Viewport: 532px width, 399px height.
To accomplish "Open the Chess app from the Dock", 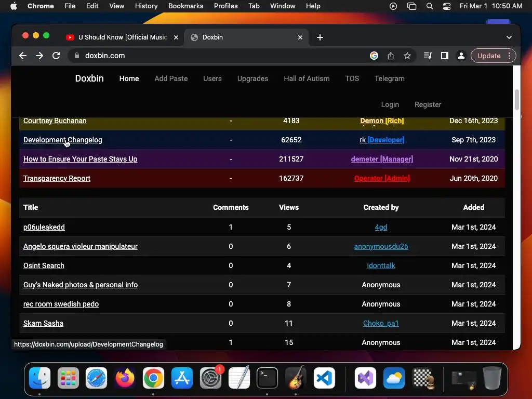I will (423, 378).
